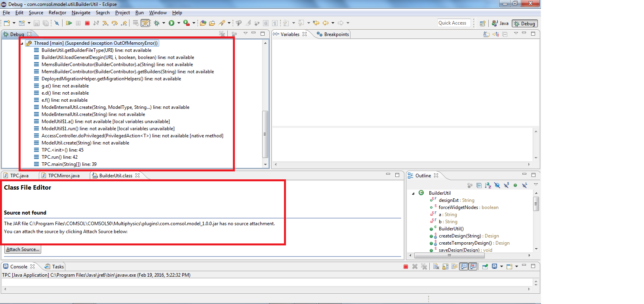This screenshot has height=304, width=644.
Task: Launch Debug with the green bug icon
Action: [157, 23]
